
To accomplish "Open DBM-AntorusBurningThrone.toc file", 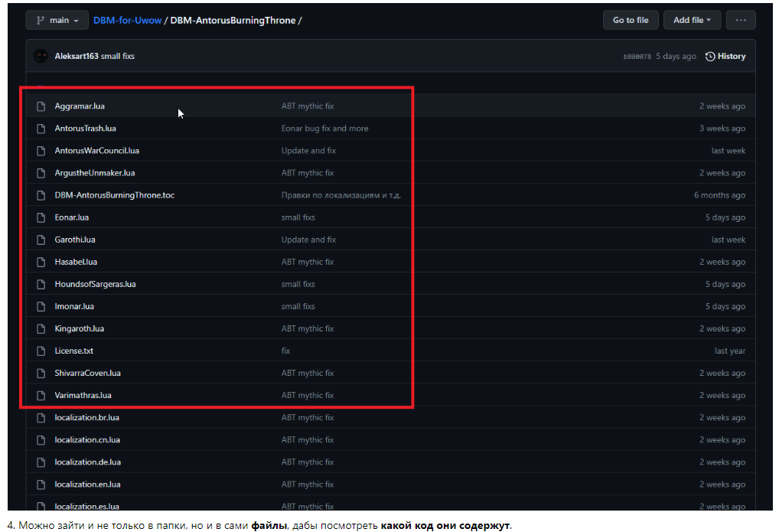I will tap(114, 195).
